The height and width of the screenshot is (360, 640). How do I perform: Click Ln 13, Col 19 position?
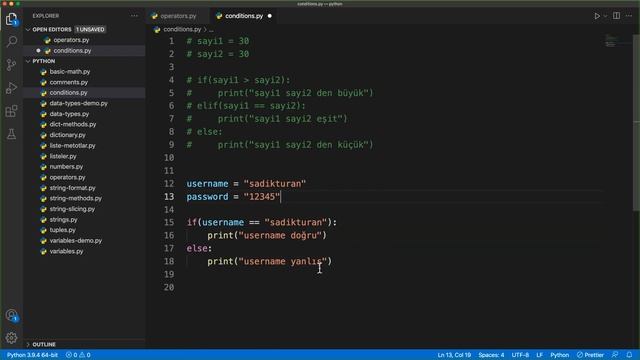click(454, 355)
